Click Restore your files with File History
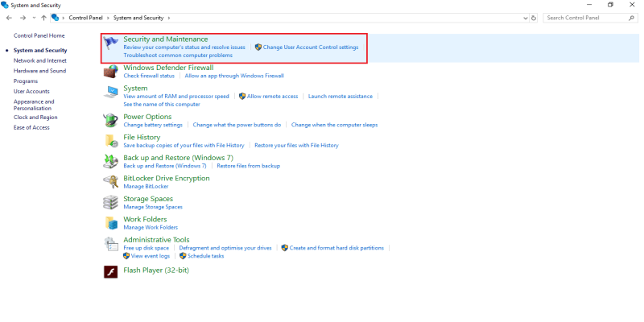The image size is (644, 322). click(296, 145)
